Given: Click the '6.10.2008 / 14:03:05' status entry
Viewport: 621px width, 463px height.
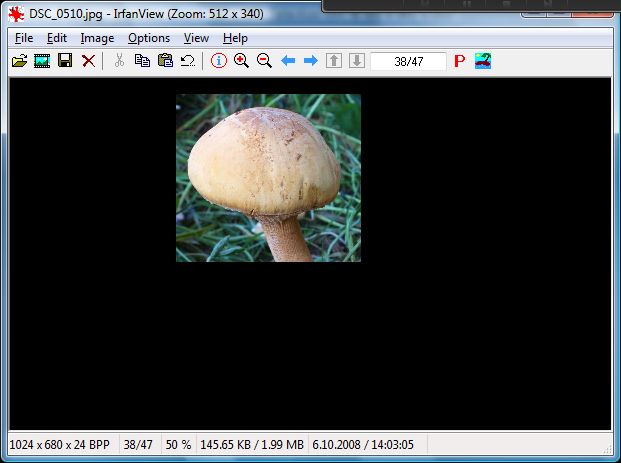Looking at the screenshot, I should [x=363, y=444].
